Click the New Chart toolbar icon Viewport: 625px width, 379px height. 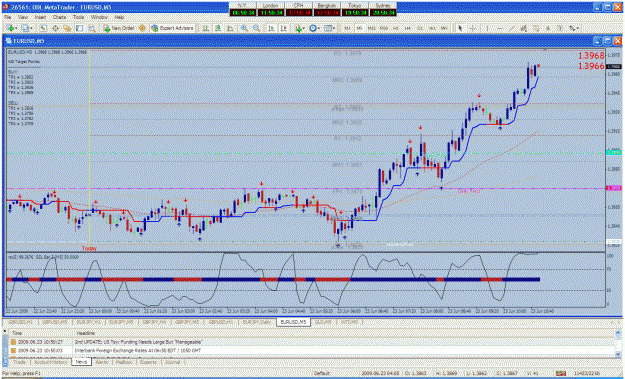(x=10, y=28)
